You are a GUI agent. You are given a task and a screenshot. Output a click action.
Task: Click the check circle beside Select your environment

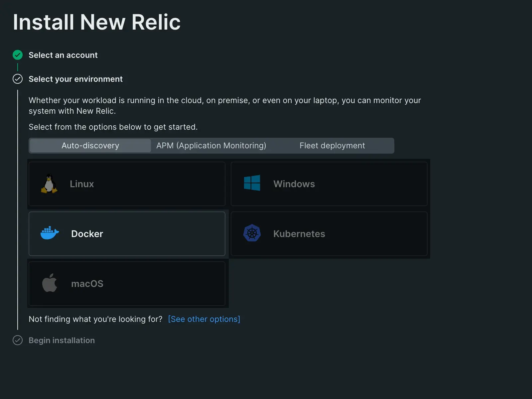pyautogui.click(x=18, y=79)
